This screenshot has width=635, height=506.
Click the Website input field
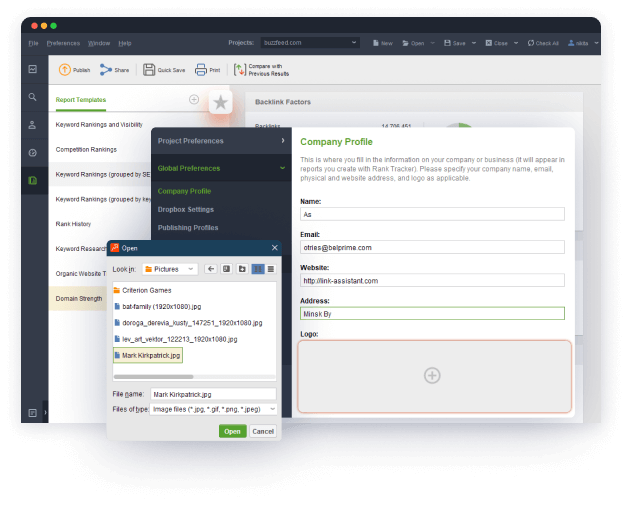[432, 281]
